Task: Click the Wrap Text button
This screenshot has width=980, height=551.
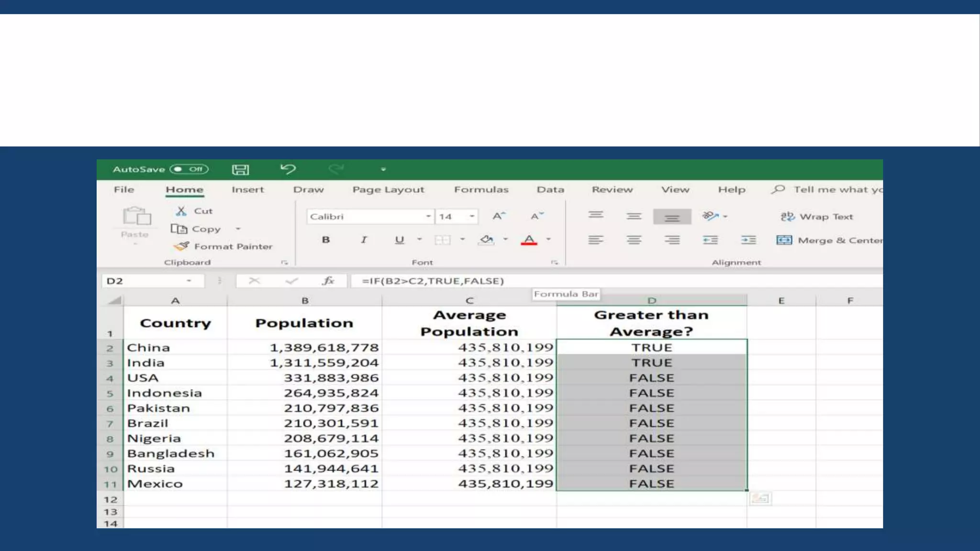Action: click(817, 217)
